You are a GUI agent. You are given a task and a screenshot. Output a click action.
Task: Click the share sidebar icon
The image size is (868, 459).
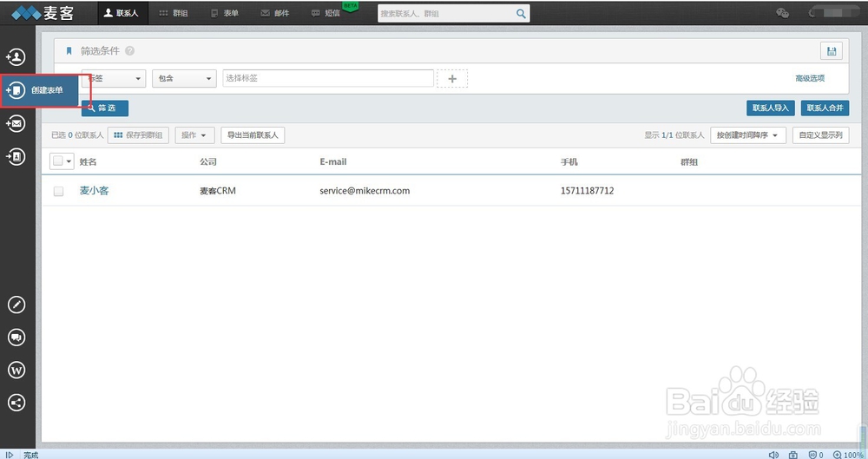pos(16,403)
